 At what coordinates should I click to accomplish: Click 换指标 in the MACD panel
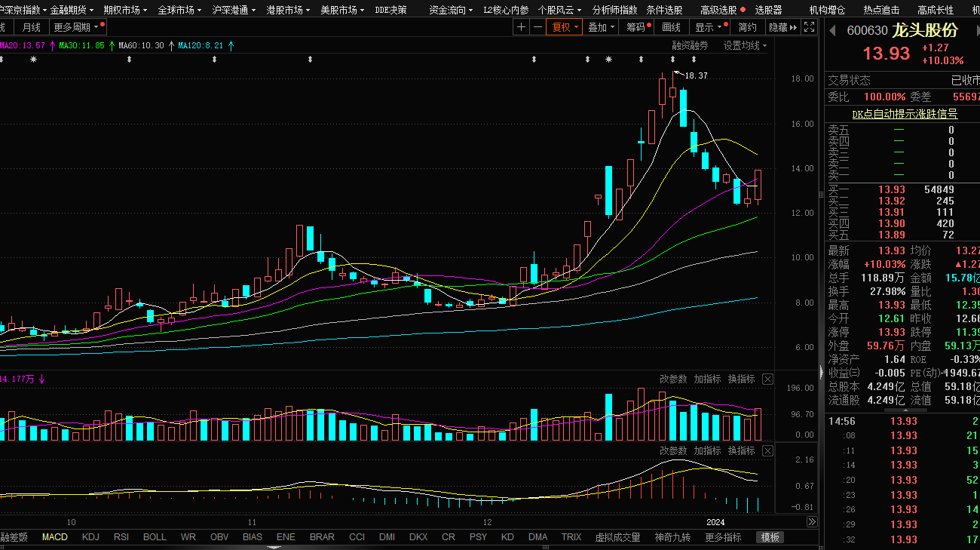(741, 450)
